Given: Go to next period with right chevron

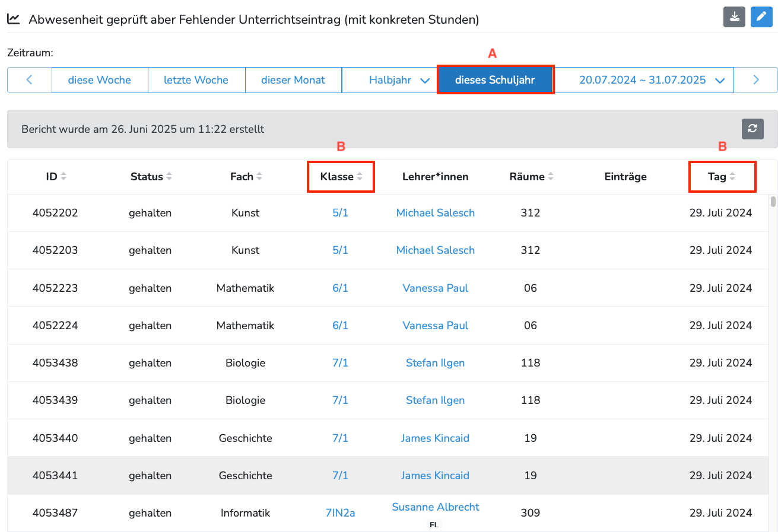Looking at the screenshot, I should [x=755, y=80].
